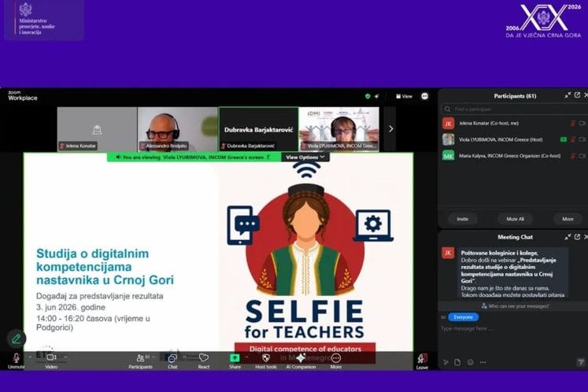This screenshot has height=392, width=588.
Task: Click Viola LYUBIMOVA, INCOM Greece (Host) row
Action: (515, 139)
